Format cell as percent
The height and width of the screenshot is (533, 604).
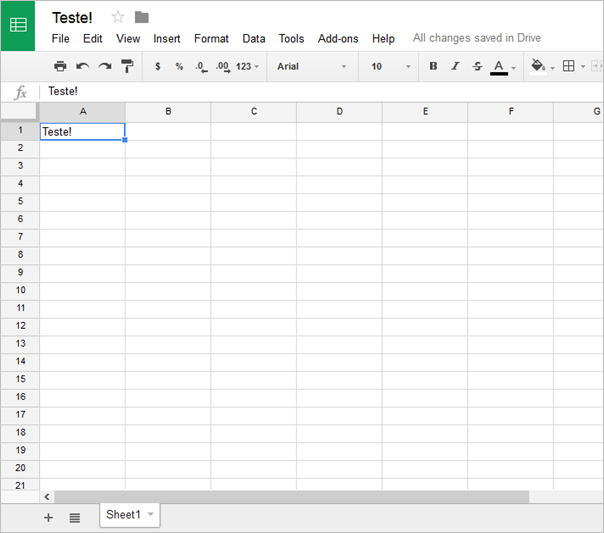click(x=179, y=66)
